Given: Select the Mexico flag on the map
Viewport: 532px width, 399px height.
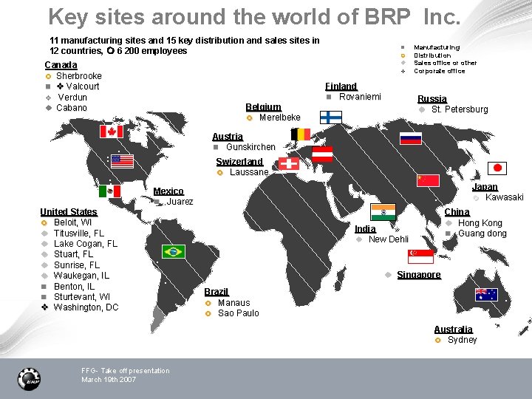Looking at the screenshot, I should [x=110, y=191].
